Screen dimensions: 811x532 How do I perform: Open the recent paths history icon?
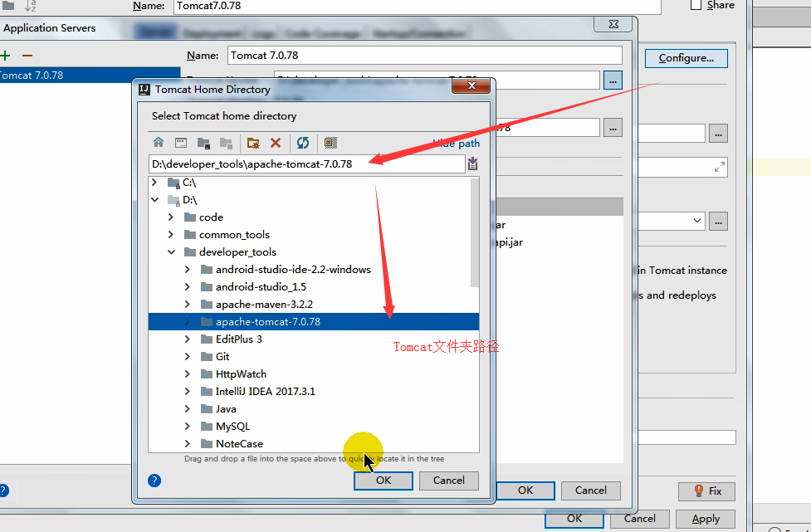coord(473,164)
